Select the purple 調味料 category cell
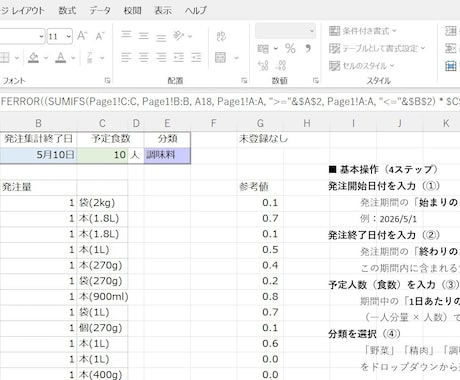The width and height of the screenshot is (460, 380). (167, 155)
